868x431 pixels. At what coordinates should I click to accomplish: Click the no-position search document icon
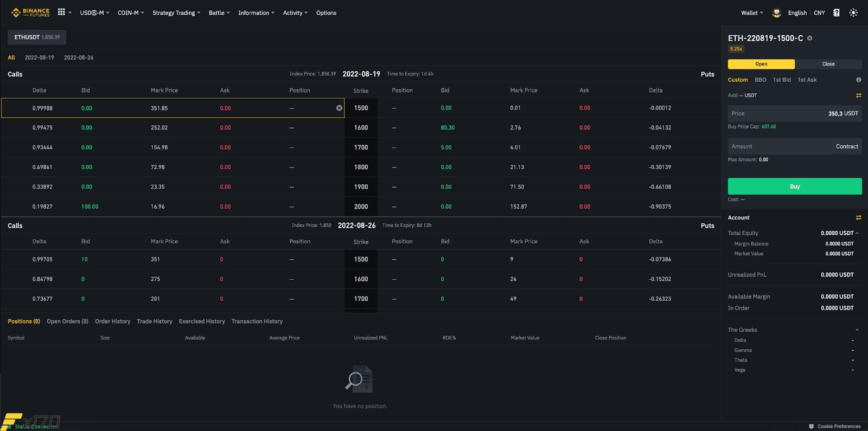click(x=360, y=378)
